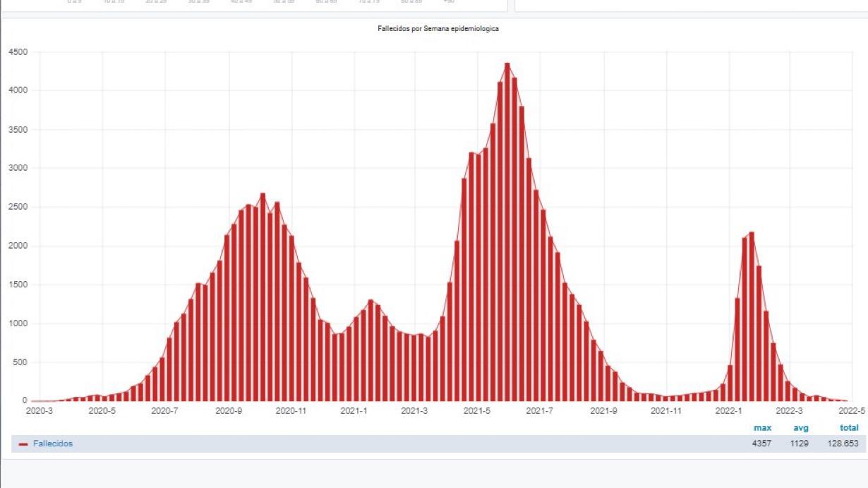Click the tallest bar at the 2021 peak
The height and width of the screenshot is (488, 868).
(x=507, y=233)
